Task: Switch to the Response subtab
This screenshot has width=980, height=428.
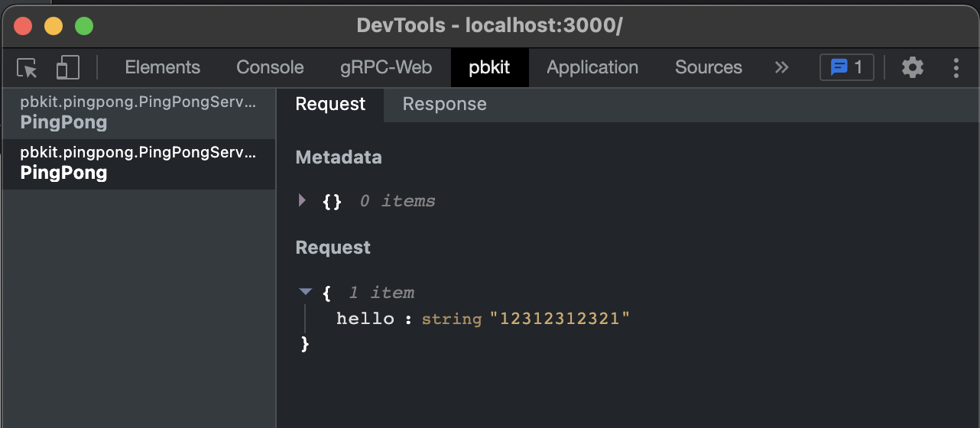Action: point(444,105)
